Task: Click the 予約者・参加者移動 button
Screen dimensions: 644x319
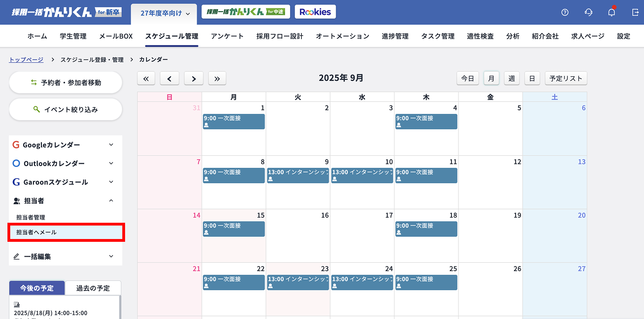Action: pos(66,82)
